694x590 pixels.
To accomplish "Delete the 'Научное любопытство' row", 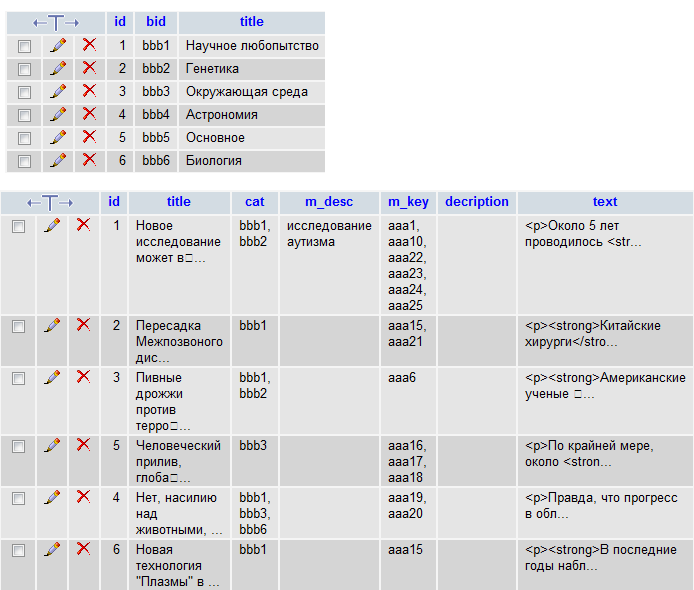I will [x=89, y=45].
